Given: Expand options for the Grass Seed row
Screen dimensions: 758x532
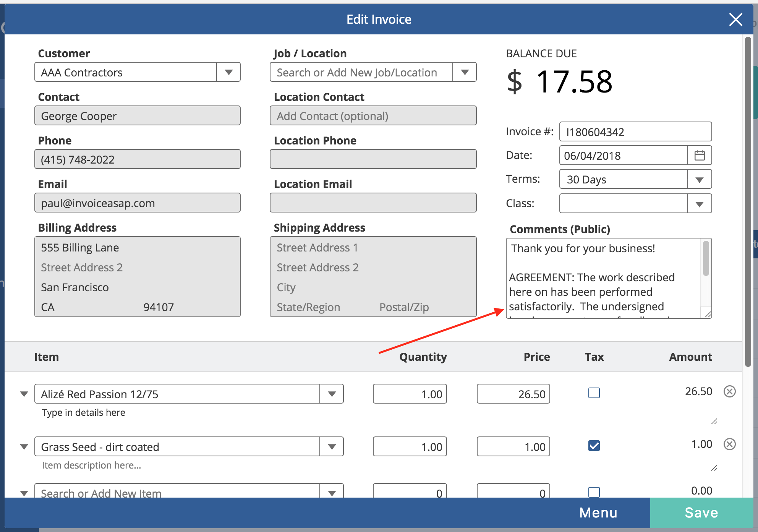Looking at the screenshot, I should [24, 446].
